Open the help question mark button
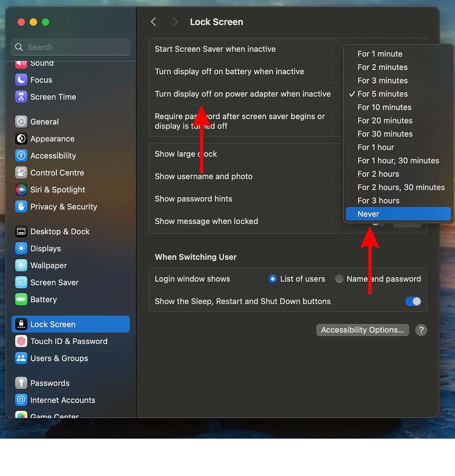The image size is (455, 476). pos(421,330)
